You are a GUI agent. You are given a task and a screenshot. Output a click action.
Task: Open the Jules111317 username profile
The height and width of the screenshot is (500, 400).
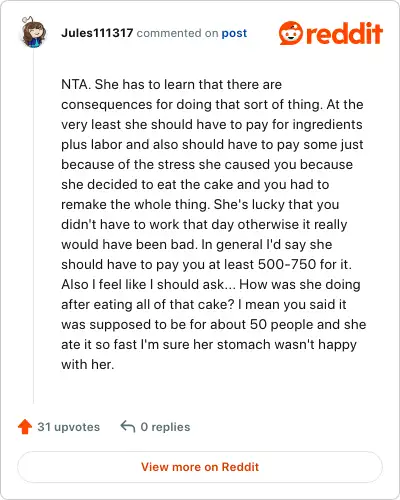coord(97,33)
